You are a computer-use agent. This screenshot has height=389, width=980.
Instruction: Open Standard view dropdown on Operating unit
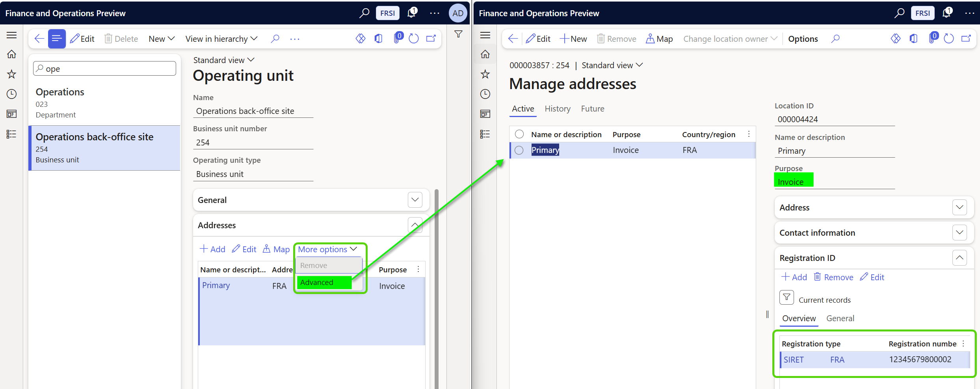224,60
